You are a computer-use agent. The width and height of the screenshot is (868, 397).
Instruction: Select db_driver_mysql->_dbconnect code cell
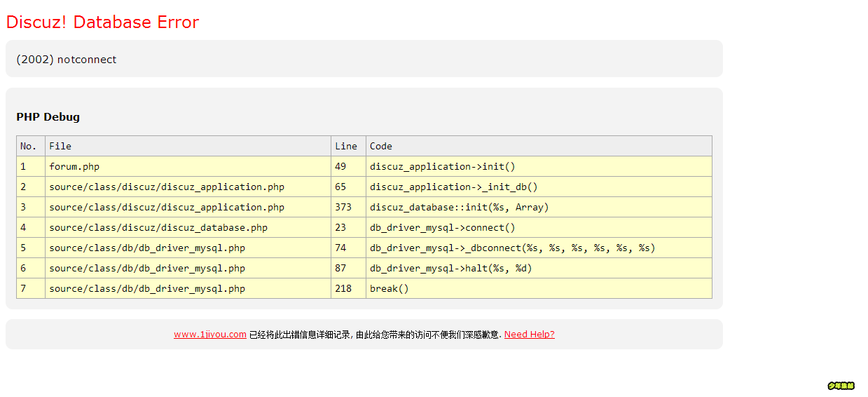pos(539,248)
